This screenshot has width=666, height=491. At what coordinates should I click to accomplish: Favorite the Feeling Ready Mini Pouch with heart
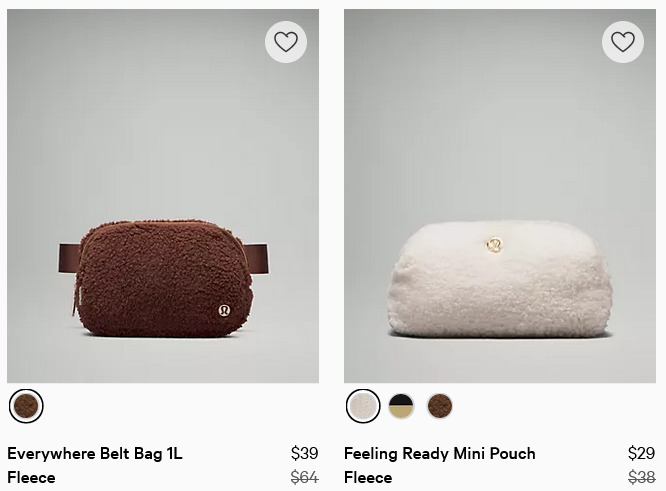click(x=623, y=42)
